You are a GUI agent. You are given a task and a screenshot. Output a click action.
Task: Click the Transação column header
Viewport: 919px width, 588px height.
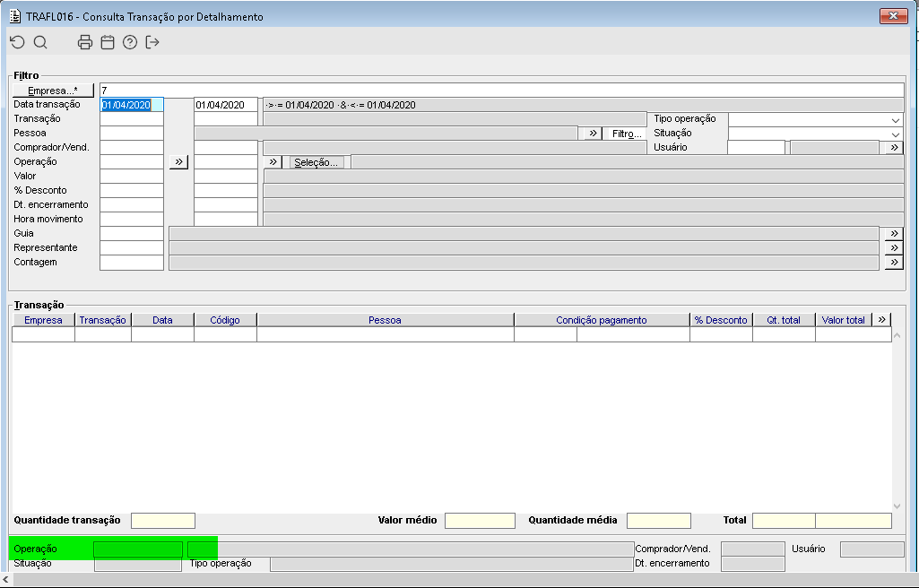pos(102,320)
